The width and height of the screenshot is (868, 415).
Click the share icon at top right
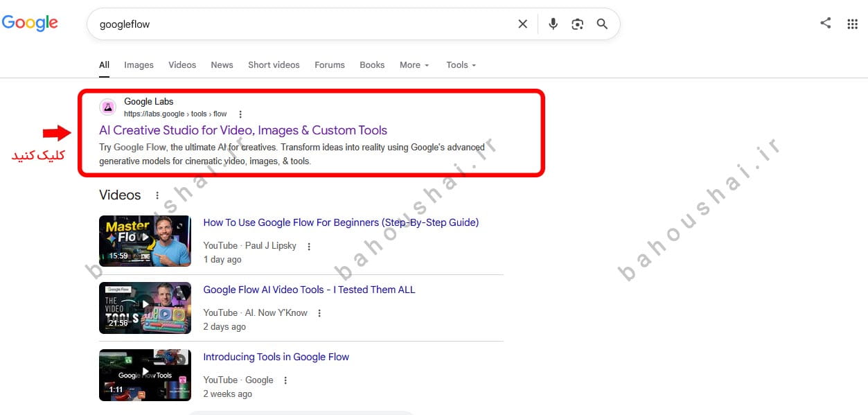coord(825,23)
